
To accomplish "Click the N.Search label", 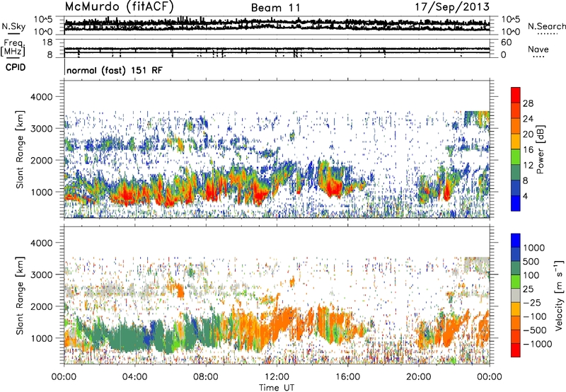I will coord(546,26).
